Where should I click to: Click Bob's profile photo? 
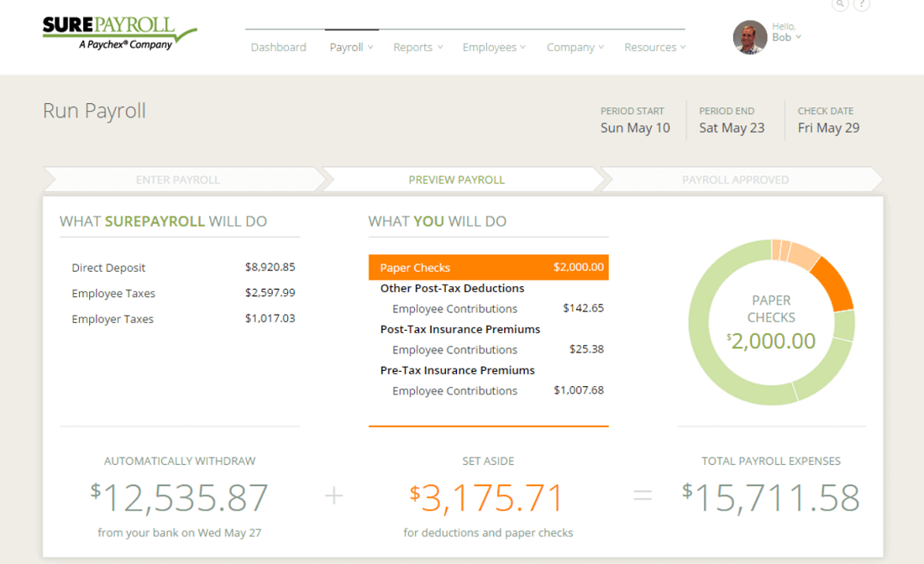click(749, 37)
